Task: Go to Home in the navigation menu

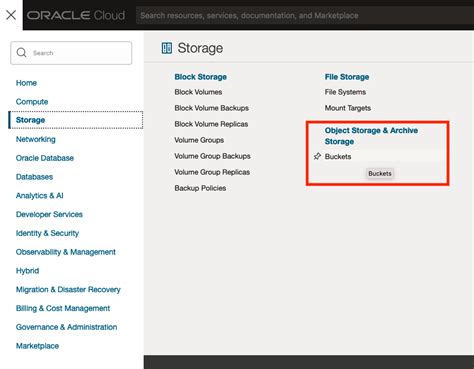Action: (x=26, y=83)
